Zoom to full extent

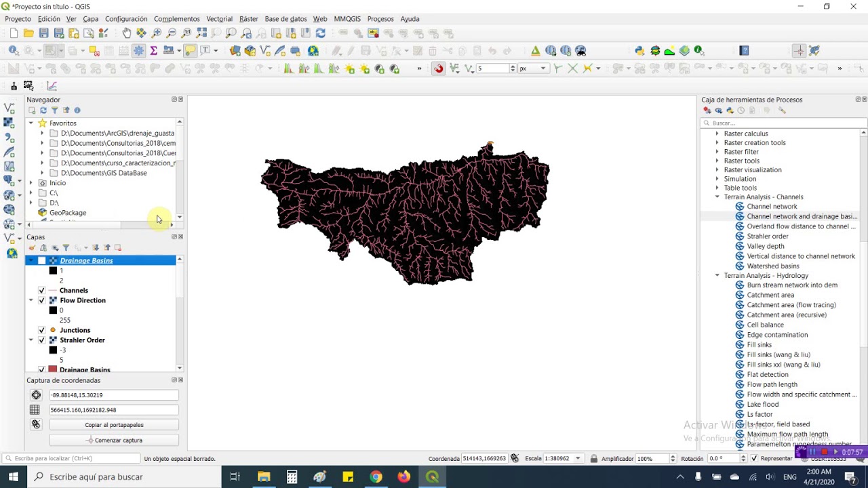point(201,33)
